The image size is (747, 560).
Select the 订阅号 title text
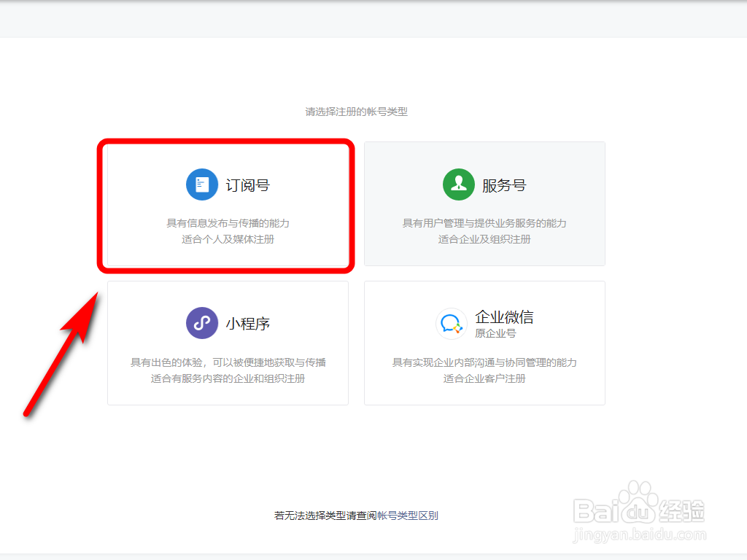(x=248, y=185)
